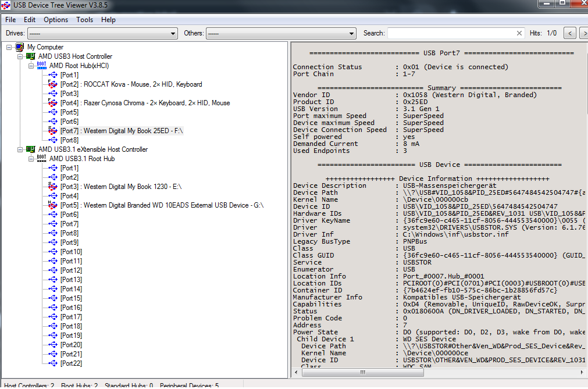
Task: Collapse the AMD Root Hub(xHCI) node
Action: (x=31, y=66)
